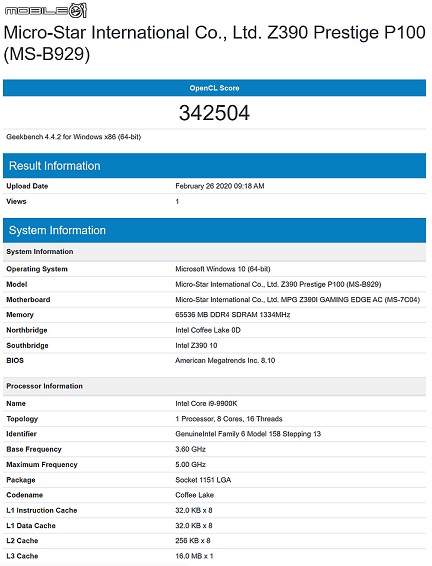Image resolution: width=432 pixels, height=566 pixels.
Task: Select the 3.60 GHz value
Action: 191,449
